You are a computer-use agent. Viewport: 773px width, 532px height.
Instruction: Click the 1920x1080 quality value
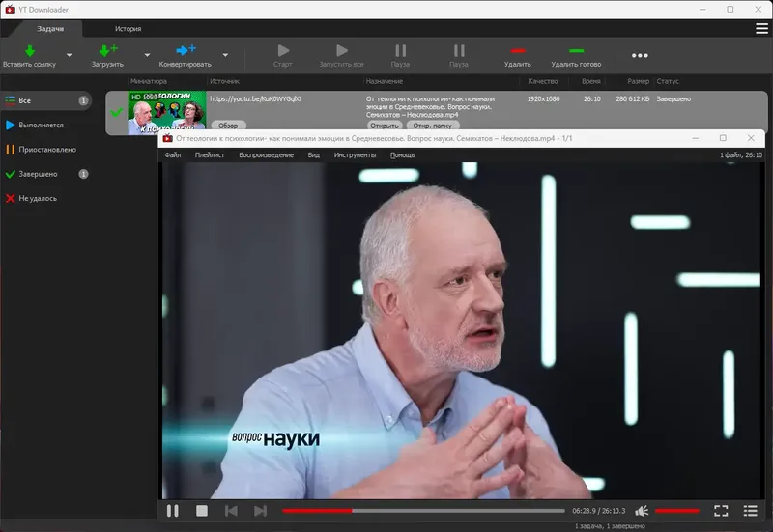[543, 99]
